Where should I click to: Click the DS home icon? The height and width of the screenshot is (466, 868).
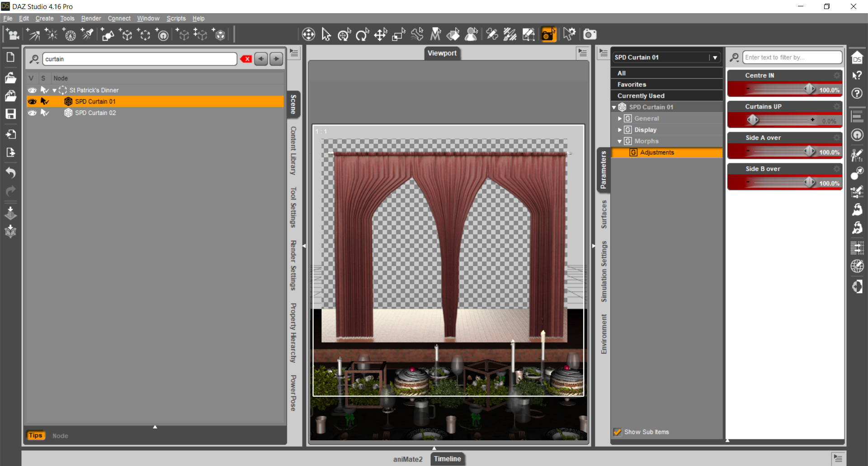857,57
